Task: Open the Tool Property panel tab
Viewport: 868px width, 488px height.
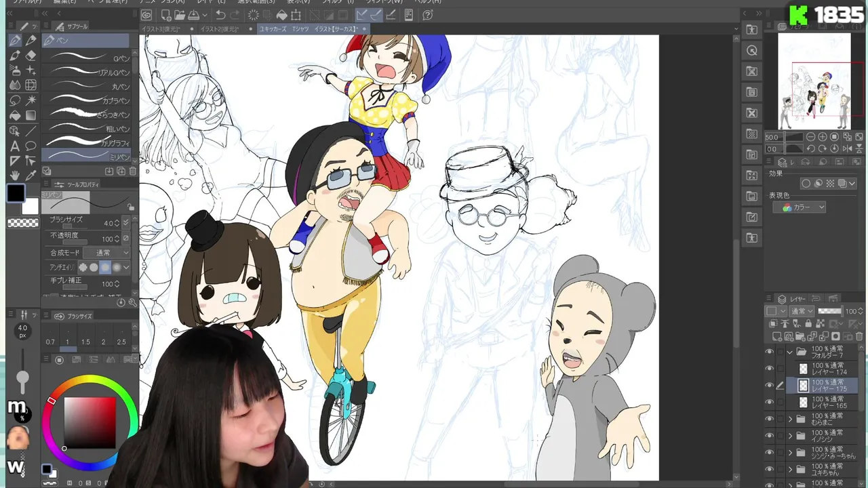Action: (x=78, y=184)
